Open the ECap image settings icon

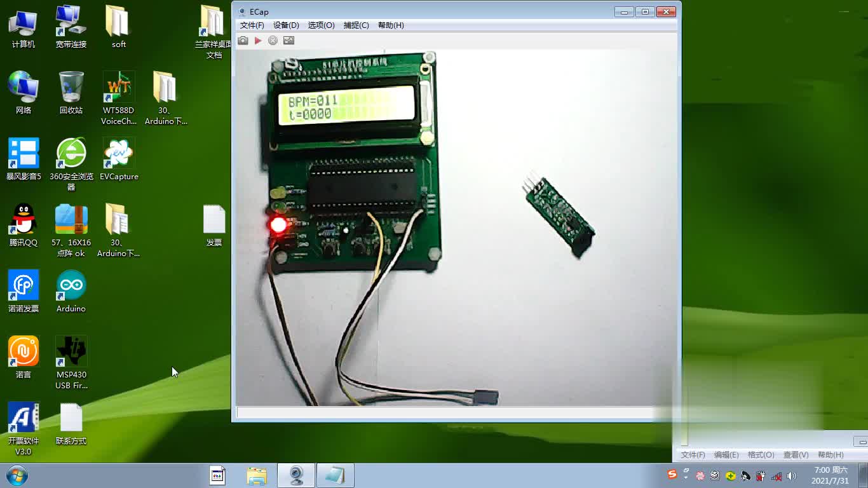(x=288, y=41)
